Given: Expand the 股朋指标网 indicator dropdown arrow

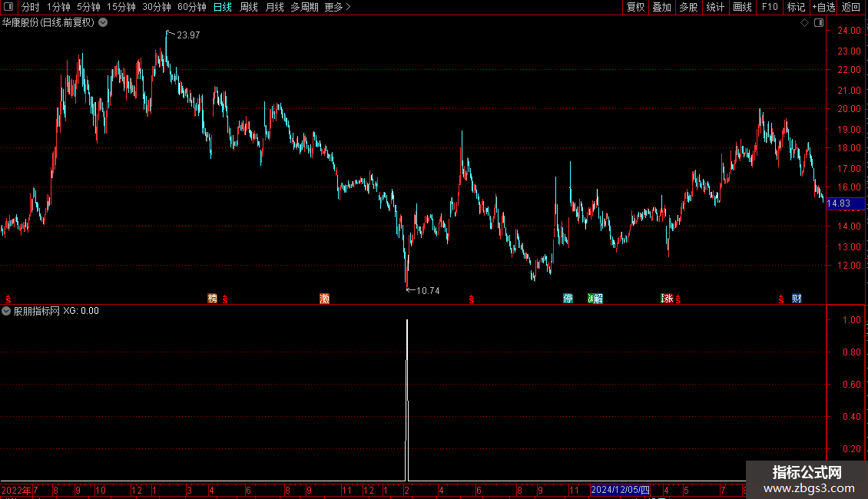Looking at the screenshot, I should [x=6, y=311].
